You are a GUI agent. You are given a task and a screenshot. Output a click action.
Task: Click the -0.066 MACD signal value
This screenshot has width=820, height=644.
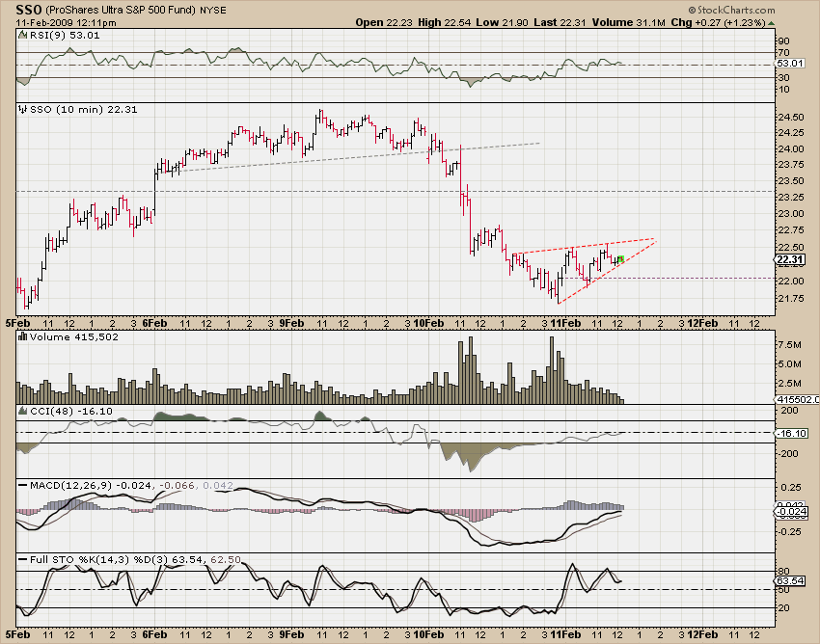(178, 486)
